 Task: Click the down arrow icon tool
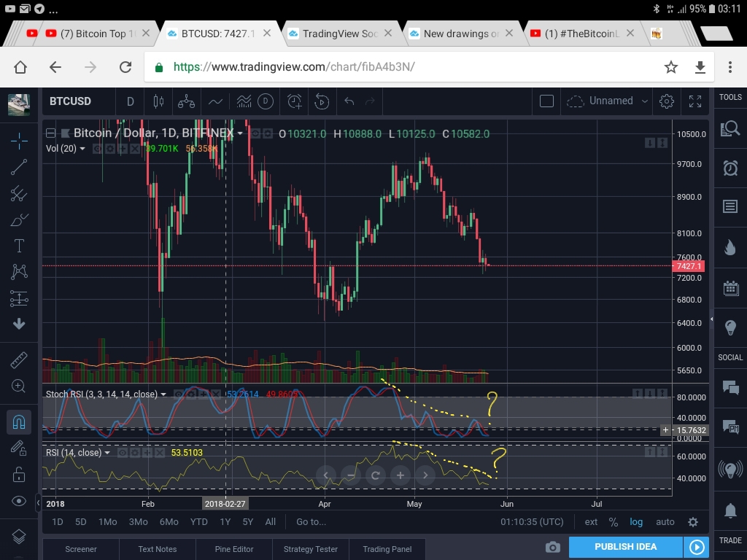tap(19, 324)
